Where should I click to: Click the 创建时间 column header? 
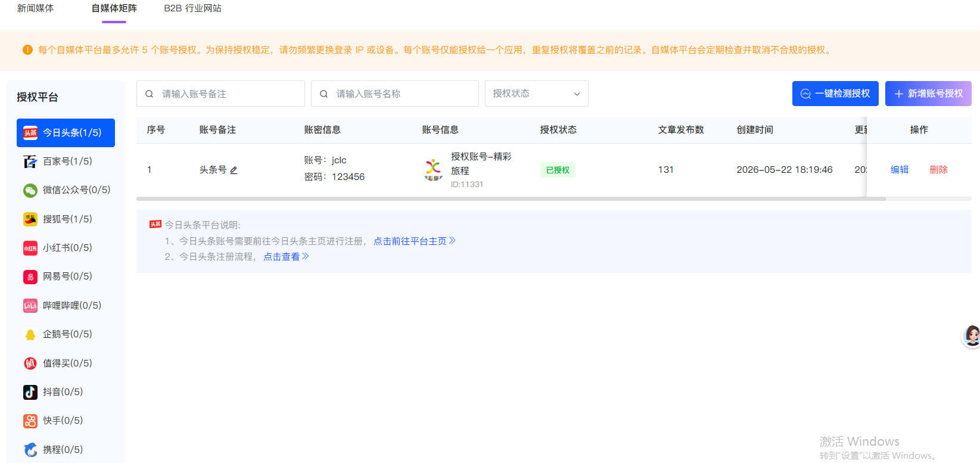pyautogui.click(x=755, y=130)
